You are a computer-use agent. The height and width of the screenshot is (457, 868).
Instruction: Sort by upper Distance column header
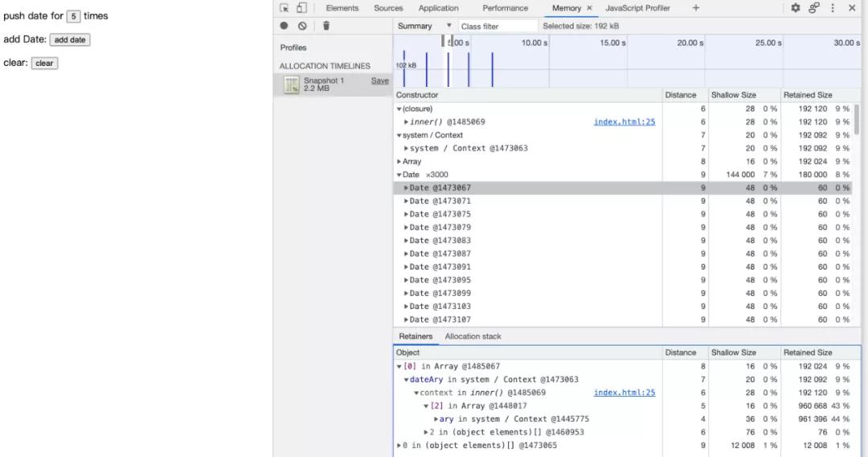(x=686, y=95)
